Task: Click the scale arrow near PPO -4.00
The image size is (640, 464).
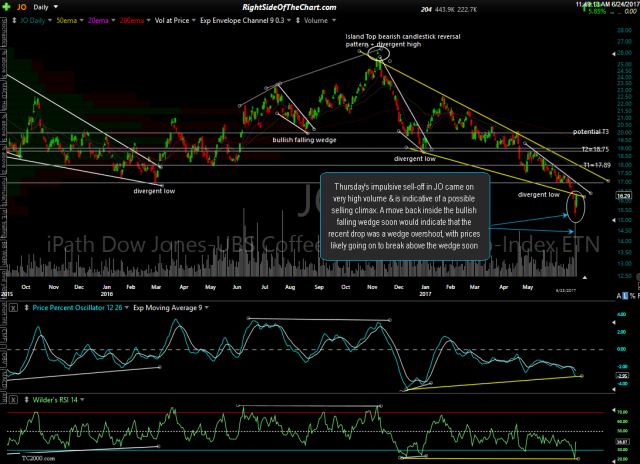Action: tap(613, 390)
